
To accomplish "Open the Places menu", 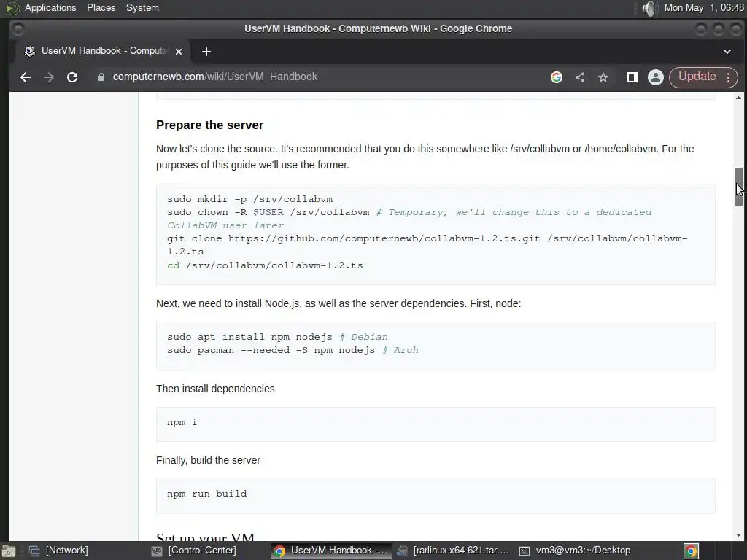I will 101,7.
